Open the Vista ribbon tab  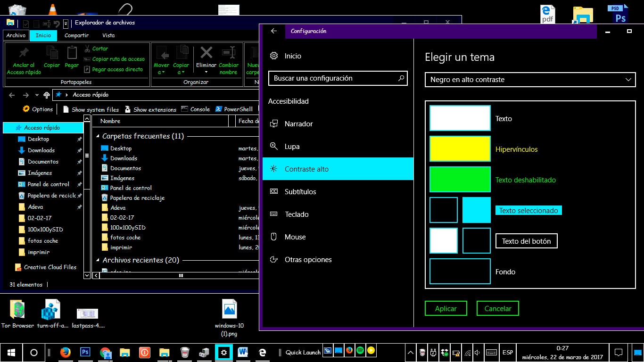coord(108,35)
